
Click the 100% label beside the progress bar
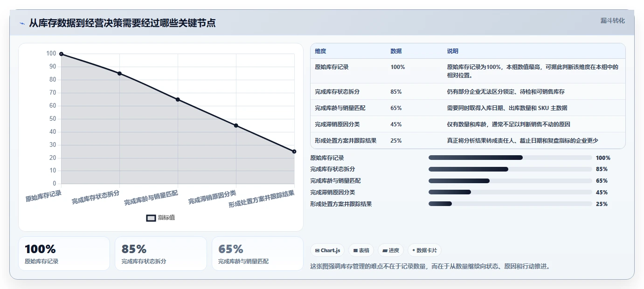[x=603, y=158]
